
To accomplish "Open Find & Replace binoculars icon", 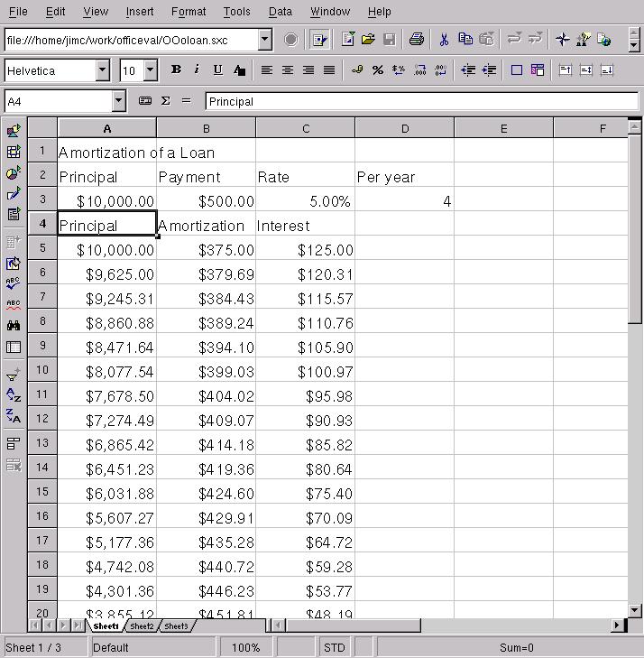I will (x=14, y=326).
